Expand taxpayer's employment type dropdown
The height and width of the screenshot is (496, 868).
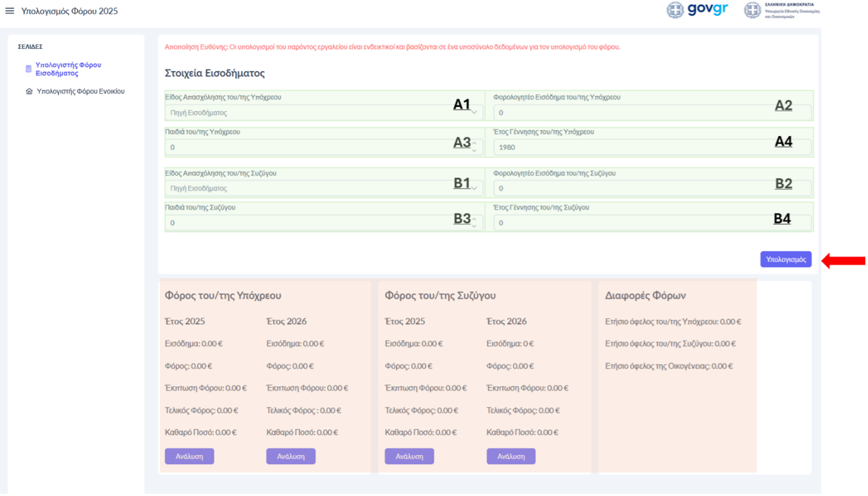[321, 112]
